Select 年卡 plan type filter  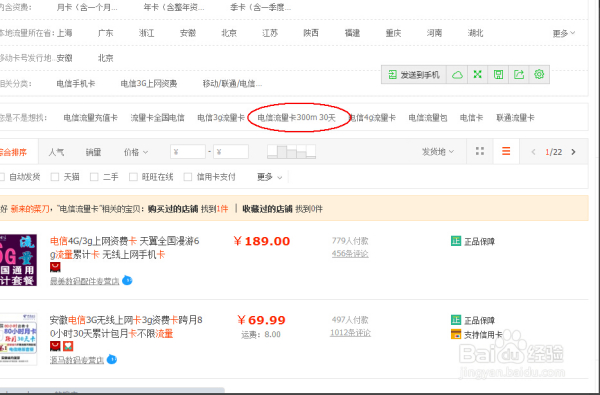click(x=174, y=7)
